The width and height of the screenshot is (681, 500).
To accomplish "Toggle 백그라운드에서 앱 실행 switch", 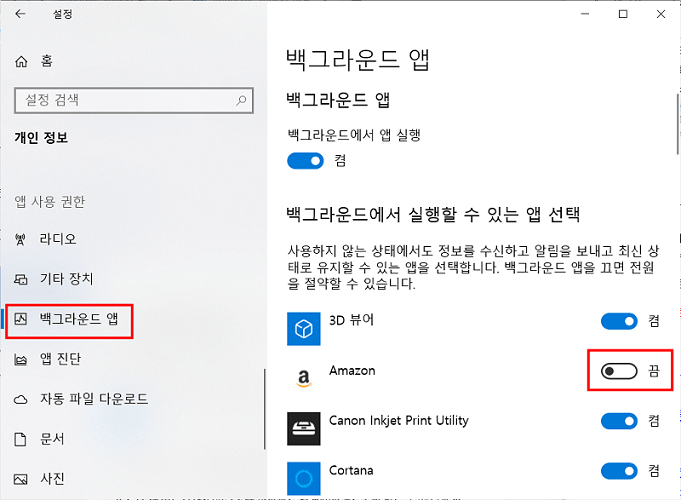I will pyautogui.click(x=305, y=161).
